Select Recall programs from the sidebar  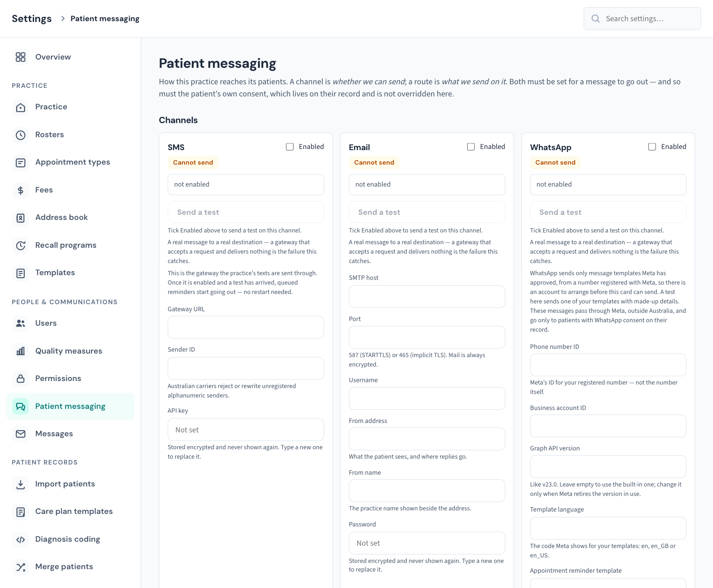(70, 245)
